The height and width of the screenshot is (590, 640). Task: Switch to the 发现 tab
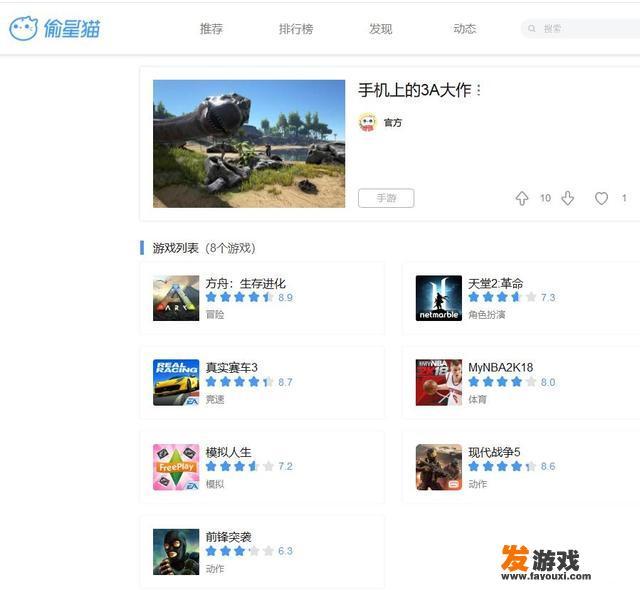pos(380,29)
